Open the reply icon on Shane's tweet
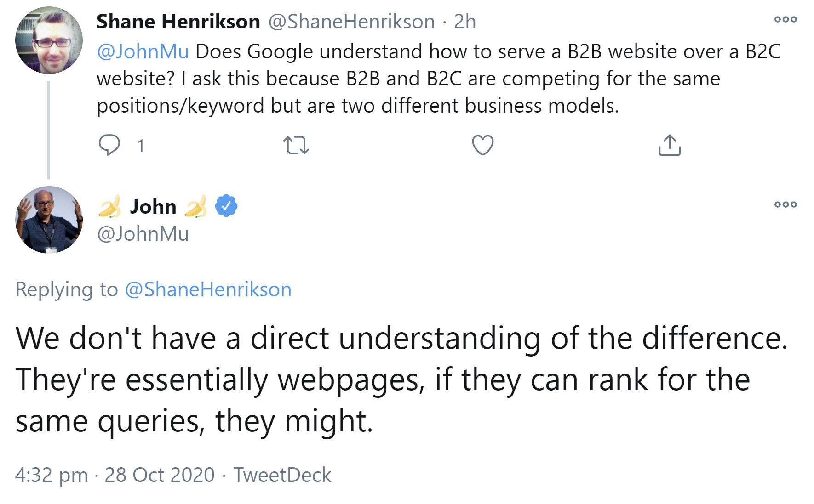This screenshot has width=814, height=504. (x=110, y=145)
